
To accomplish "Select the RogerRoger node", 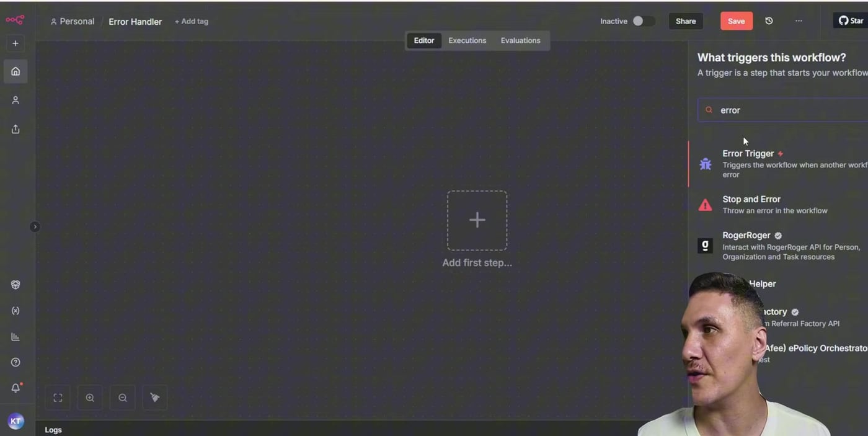I will click(x=778, y=246).
